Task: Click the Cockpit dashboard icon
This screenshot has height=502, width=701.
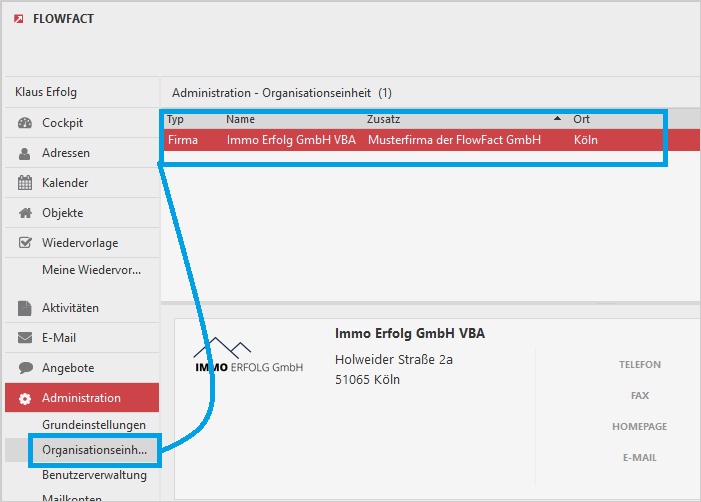Action: point(25,122)
